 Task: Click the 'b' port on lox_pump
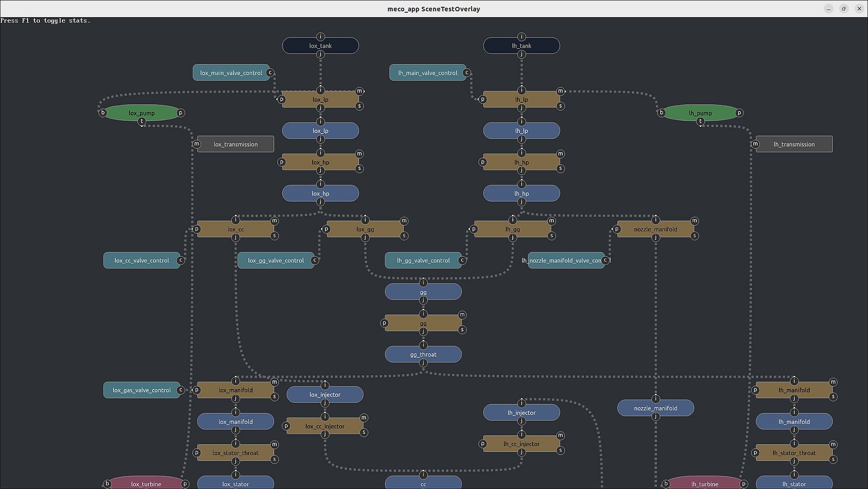tap(103, 113)
